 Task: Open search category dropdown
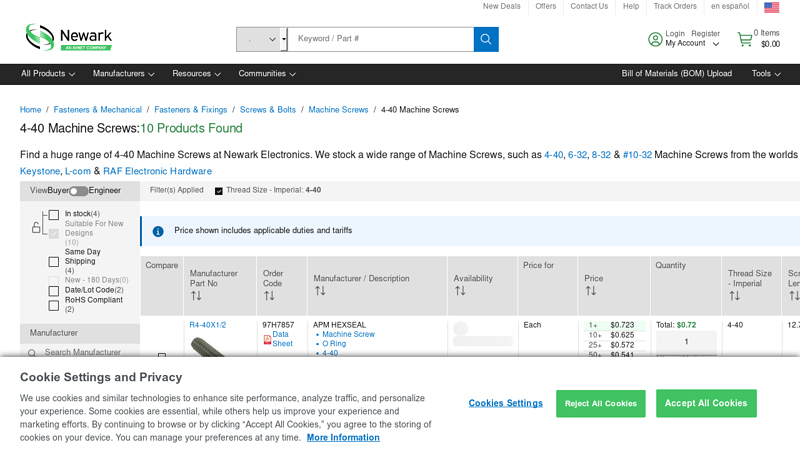[262, 39]
